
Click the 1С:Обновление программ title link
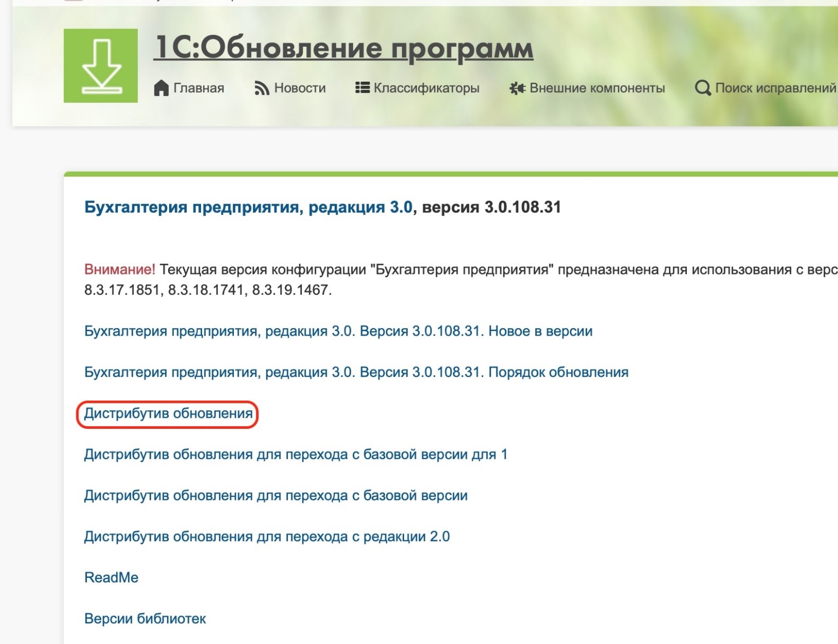click(x=344, y=48)
